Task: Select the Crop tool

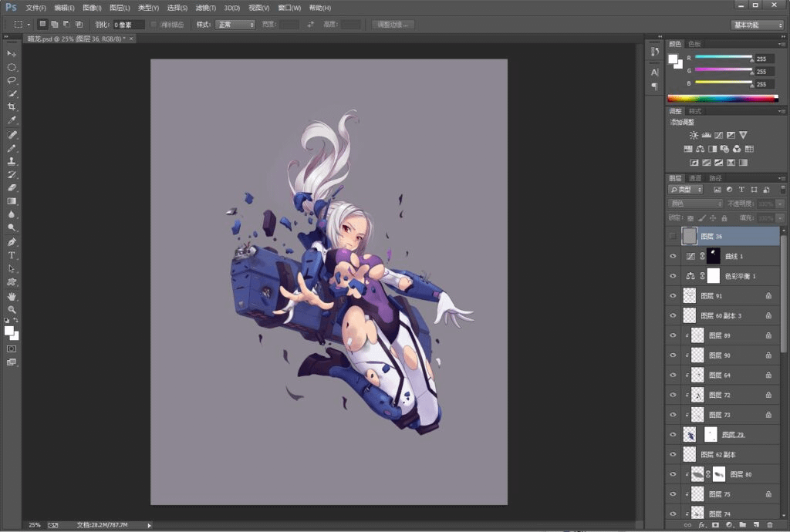Action: (11, 106)
